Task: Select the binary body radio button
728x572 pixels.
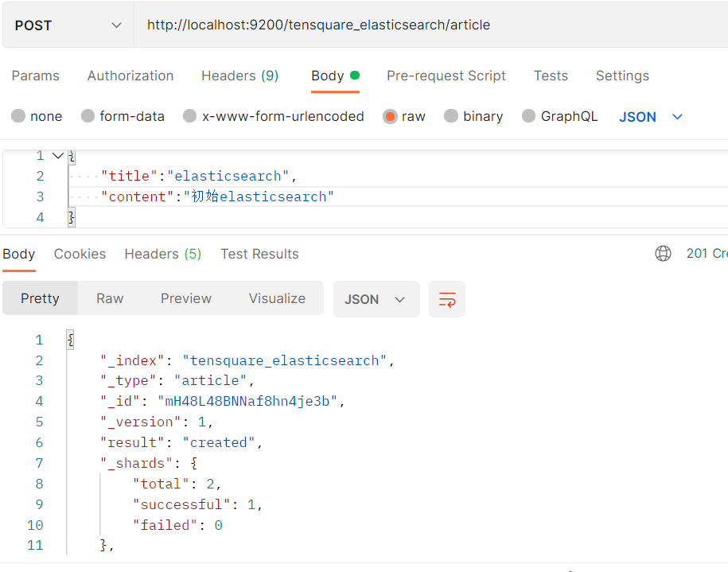Action: pyautogui.click(x=451, y=116)
